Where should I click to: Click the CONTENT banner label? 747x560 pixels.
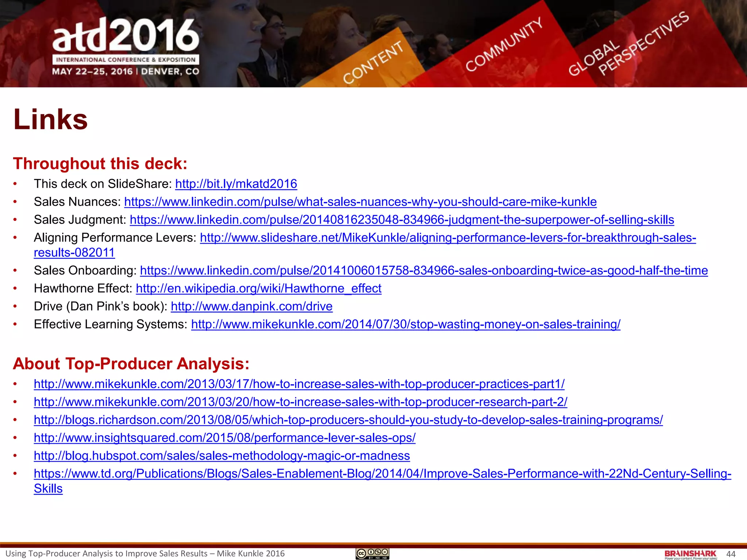pos(373,62)
